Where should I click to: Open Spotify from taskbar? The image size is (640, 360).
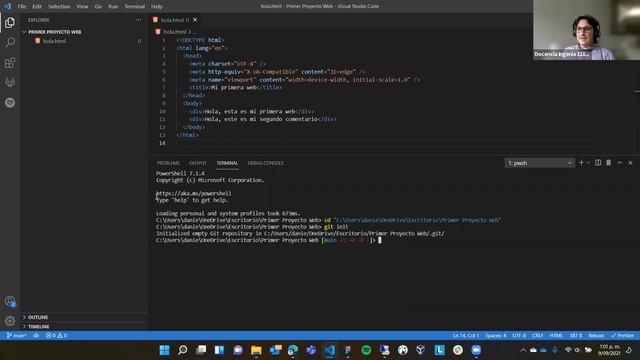click(366, 350)
